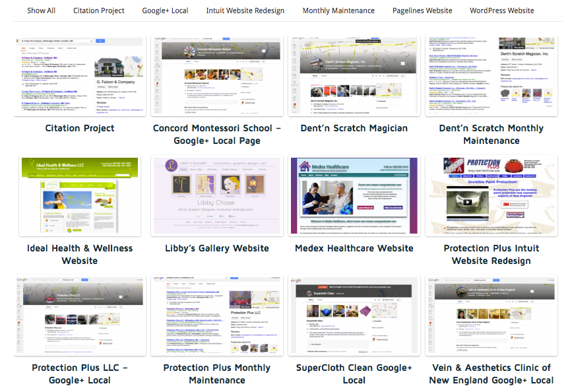570x392 pixels.
Task: Open SuperCloth Clean Google+ Local thumbnail
Action: tap(354, 315)
